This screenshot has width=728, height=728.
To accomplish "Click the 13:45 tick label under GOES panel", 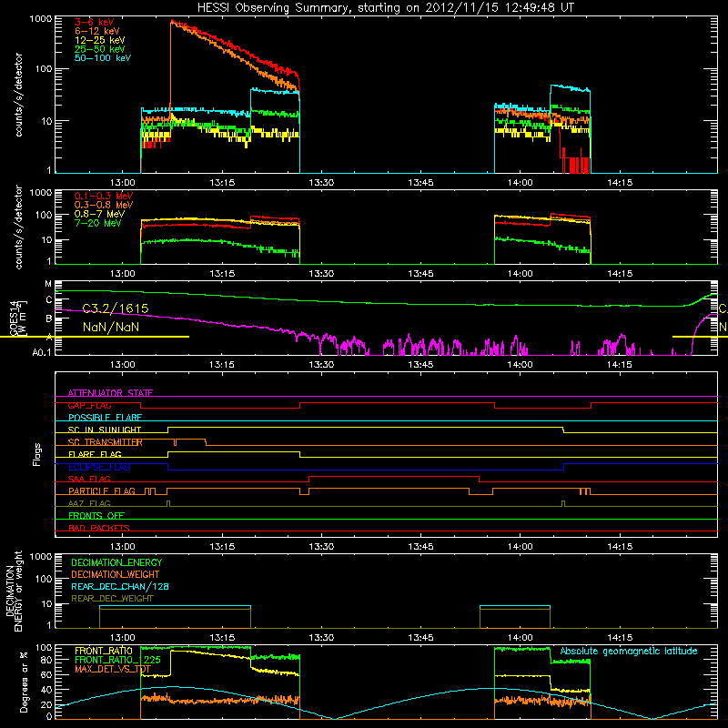I will point(420,365).
